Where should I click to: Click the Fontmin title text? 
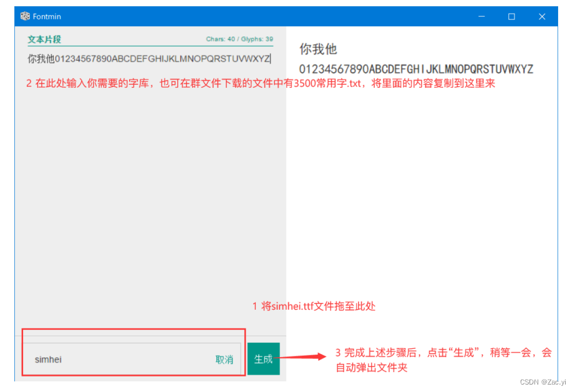(47, 16)
